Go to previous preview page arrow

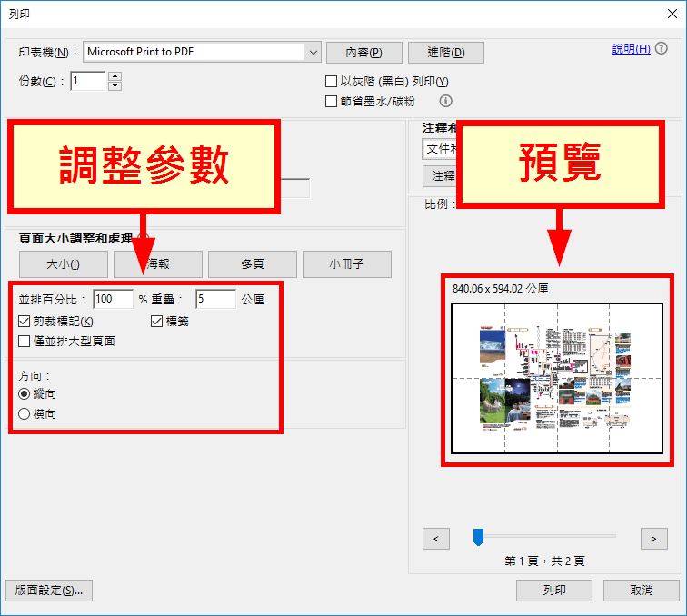coord(436,539)
